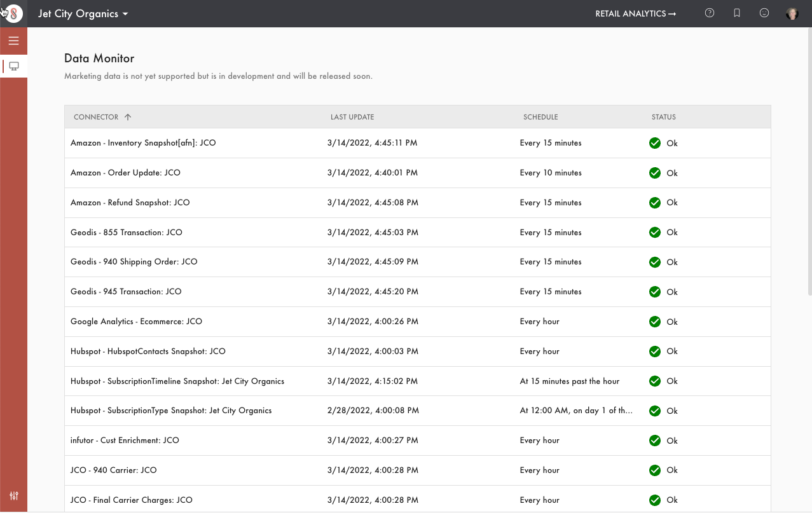Click last update '3/14/2022, 4:45:20 PM'
The height and width of the screenshot is (513, 812).
tap(373, 292)
